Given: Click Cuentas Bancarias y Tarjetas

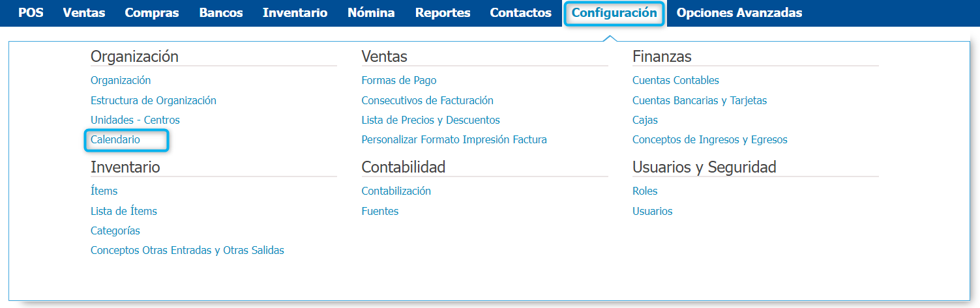Looking at the screenshot, I should point(700,100).
